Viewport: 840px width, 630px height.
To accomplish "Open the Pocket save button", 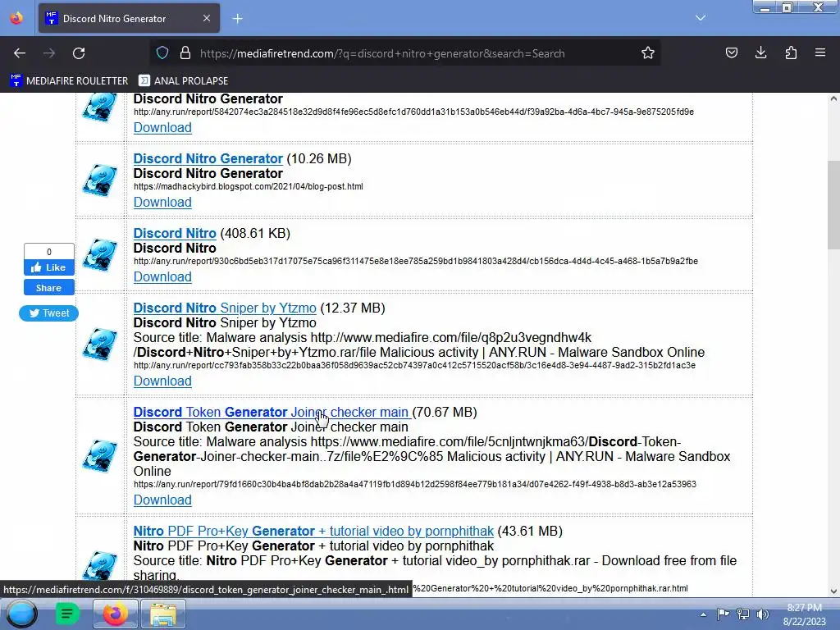I will click(731, 52).
